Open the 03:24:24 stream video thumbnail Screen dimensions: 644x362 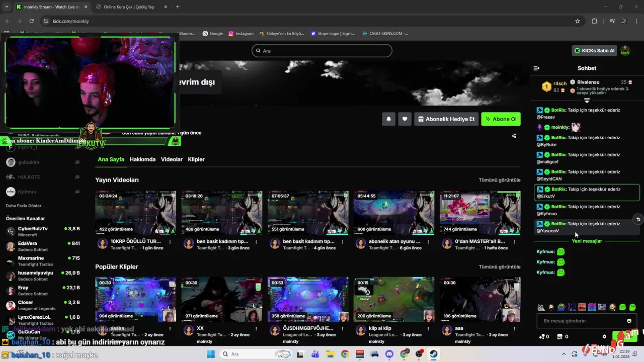click(x=136, y=213)
